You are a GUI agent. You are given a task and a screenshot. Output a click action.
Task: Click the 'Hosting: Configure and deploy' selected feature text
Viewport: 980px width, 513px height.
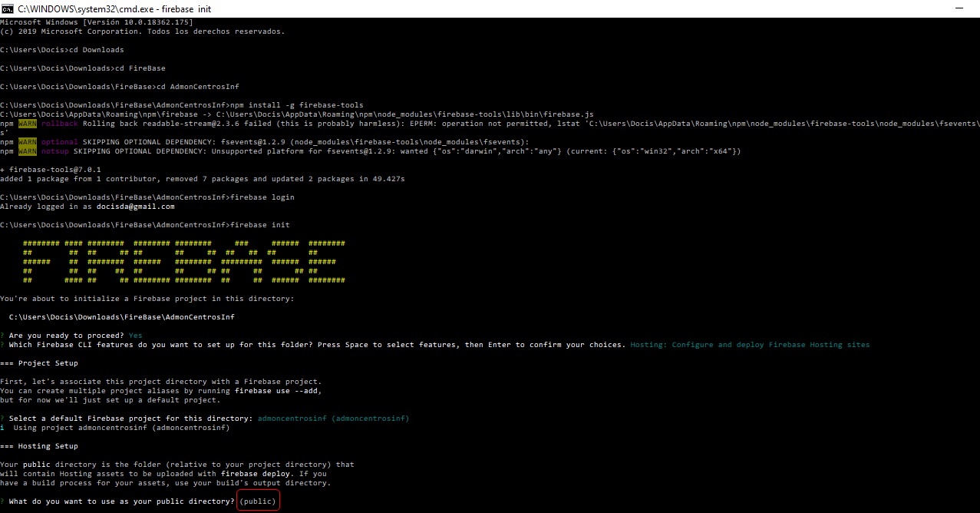pos(750,345)
